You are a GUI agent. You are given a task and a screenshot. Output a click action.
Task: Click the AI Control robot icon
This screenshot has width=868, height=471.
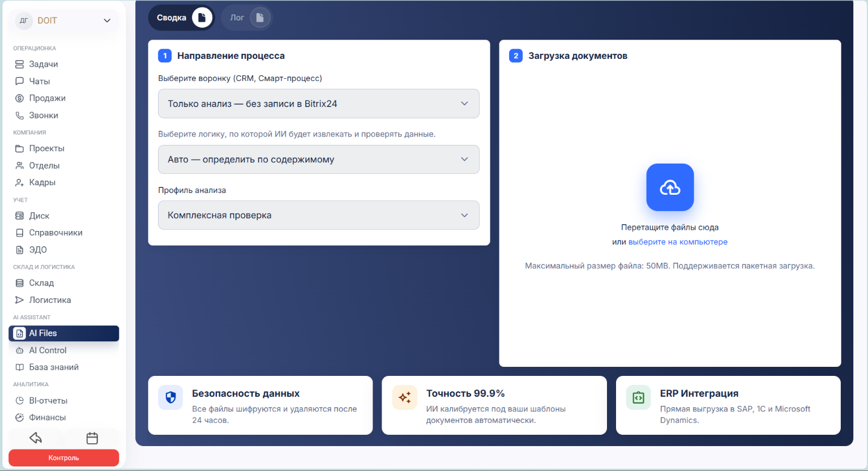point(19,350)
